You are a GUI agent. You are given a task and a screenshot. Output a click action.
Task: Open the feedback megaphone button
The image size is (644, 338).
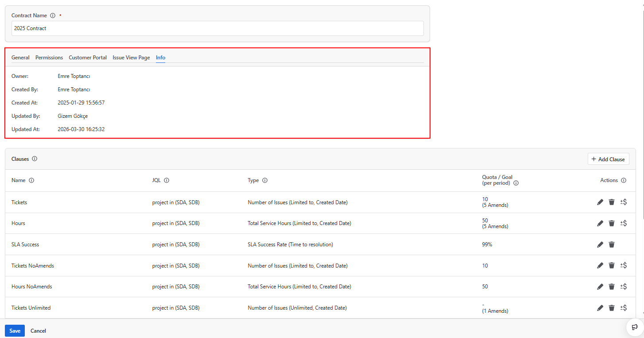point(635,327)
